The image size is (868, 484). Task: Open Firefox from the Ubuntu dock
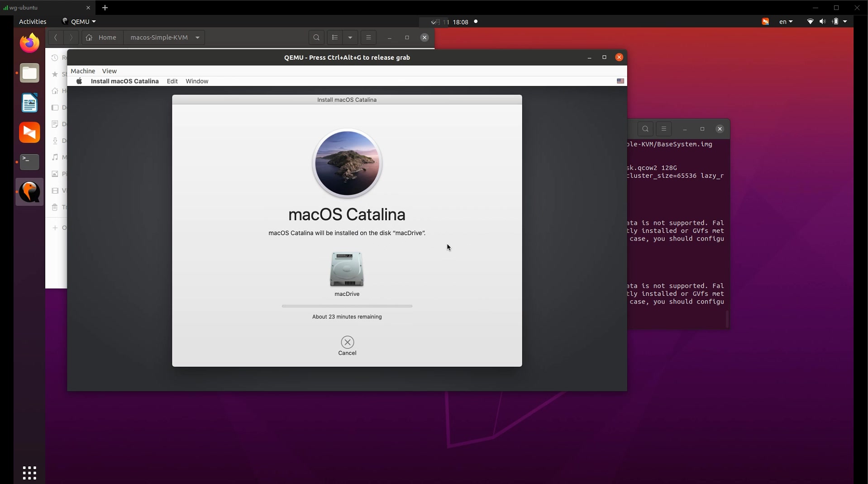29,43
